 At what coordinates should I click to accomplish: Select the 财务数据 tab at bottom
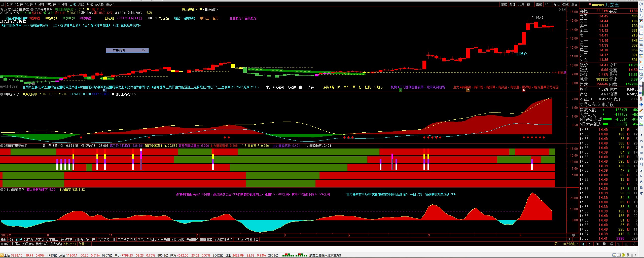tap(178, 239)
